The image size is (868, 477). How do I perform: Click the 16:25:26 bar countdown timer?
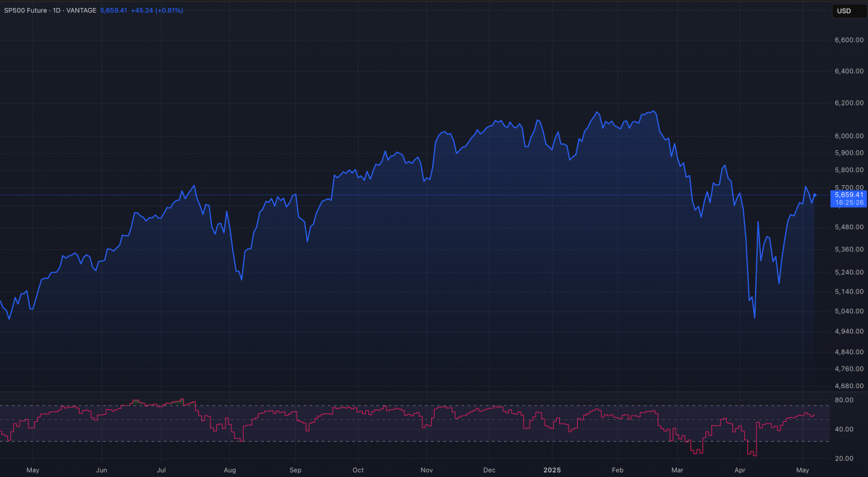(x=848, y=203)
